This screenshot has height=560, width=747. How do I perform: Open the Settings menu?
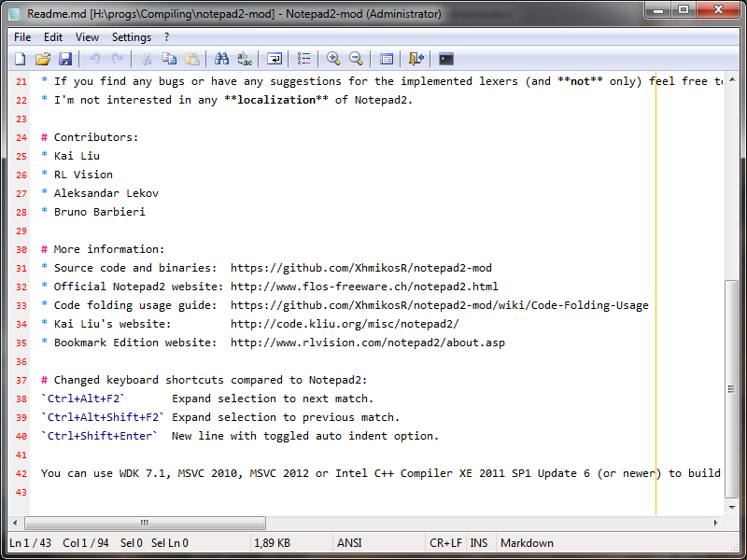tap(132, 37)
